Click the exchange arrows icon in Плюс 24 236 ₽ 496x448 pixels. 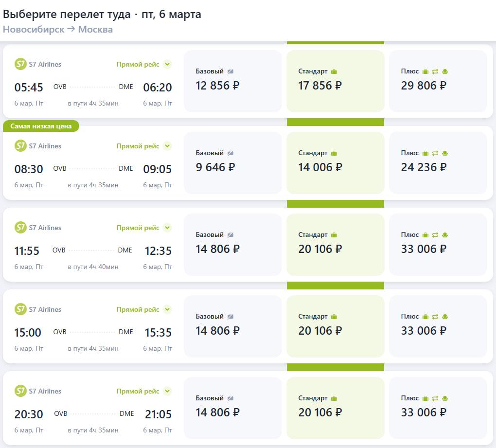435,153
